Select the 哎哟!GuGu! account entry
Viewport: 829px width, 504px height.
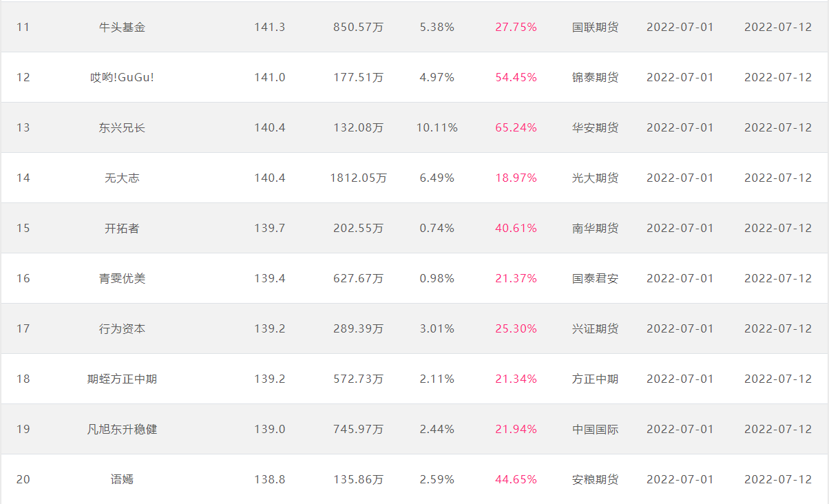(122, 78)
